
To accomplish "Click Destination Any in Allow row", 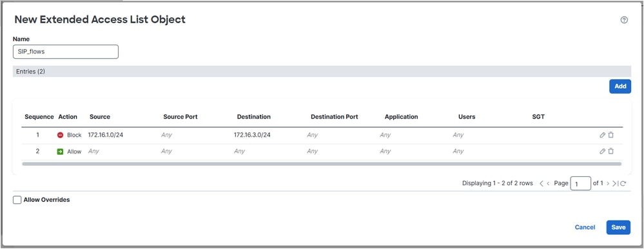I will [x=239, y=151].
